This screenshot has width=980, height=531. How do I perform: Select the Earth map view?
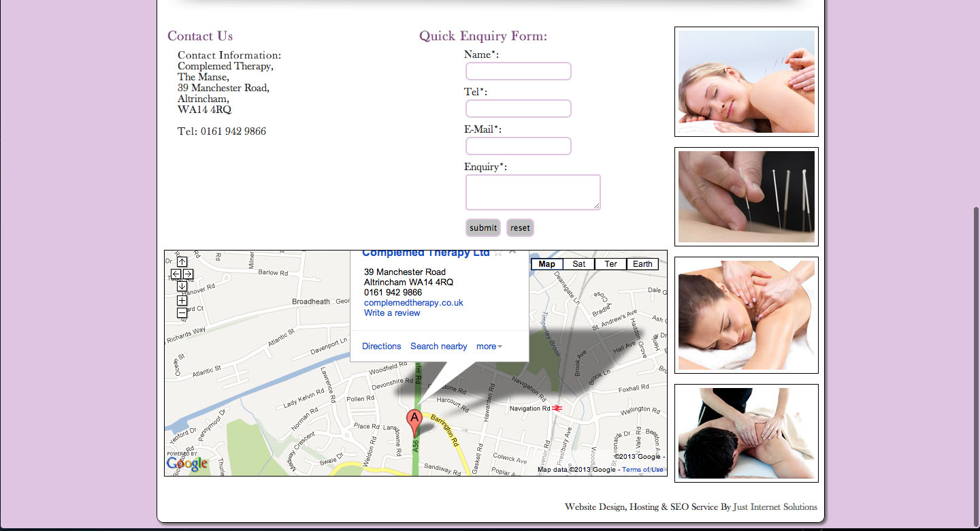tap(642, 264)
